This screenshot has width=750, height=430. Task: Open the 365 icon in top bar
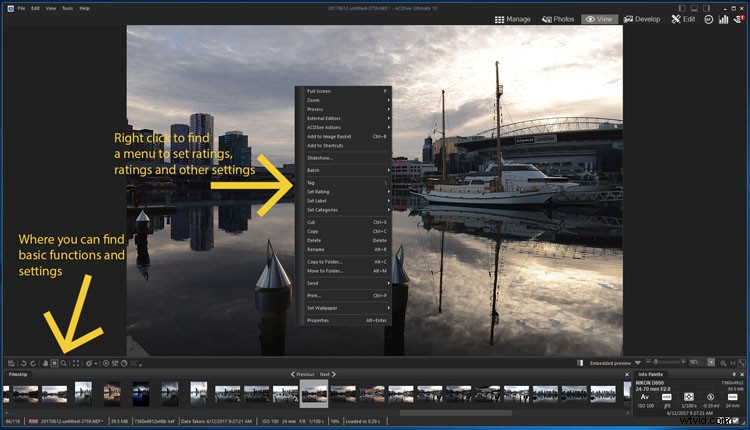point(708,19)
